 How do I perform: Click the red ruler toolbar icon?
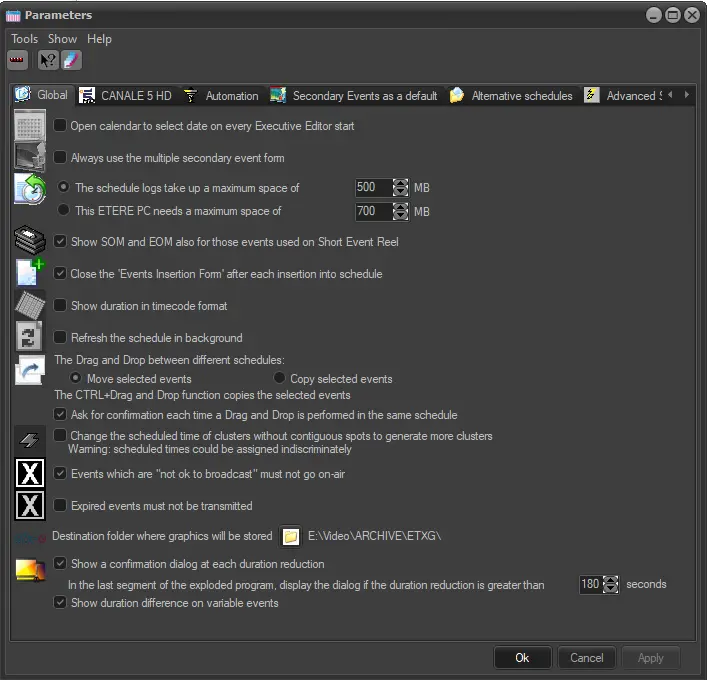[17, 60]
